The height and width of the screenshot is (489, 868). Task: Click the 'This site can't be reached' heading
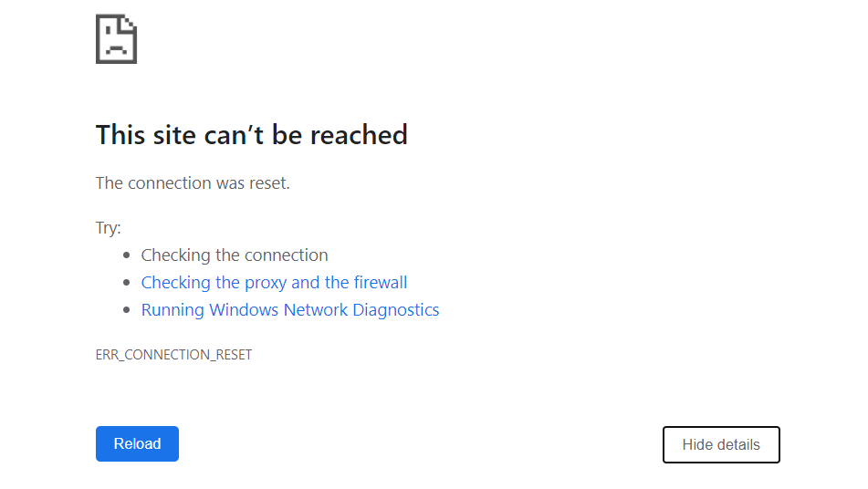coord(251,135)
